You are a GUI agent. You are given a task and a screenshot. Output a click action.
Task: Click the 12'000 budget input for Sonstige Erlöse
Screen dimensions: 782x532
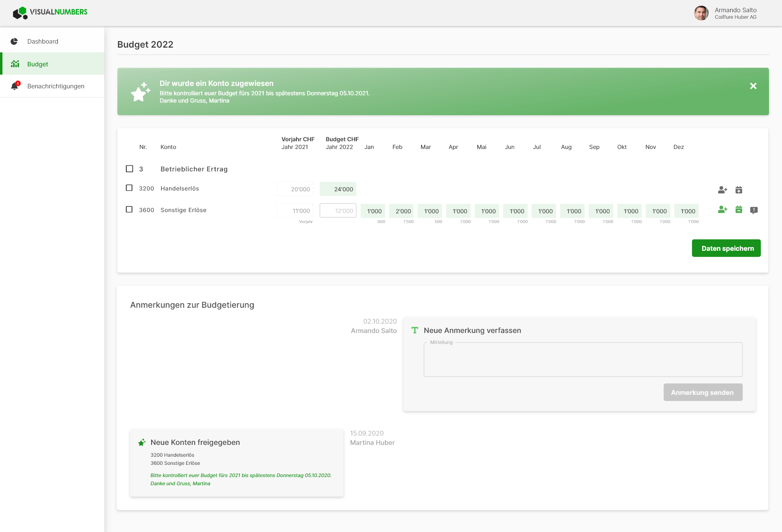click(338, 211)
